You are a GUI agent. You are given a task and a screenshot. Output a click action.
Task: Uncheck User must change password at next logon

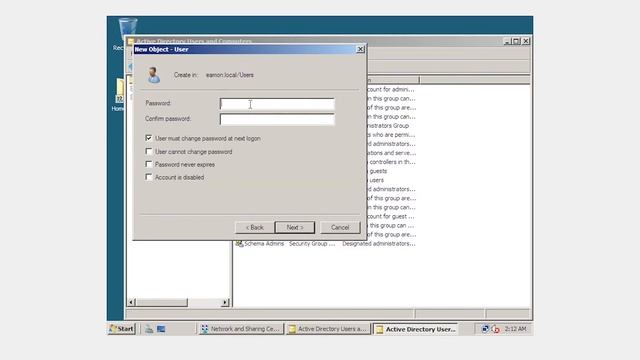(x=149, y=138)
